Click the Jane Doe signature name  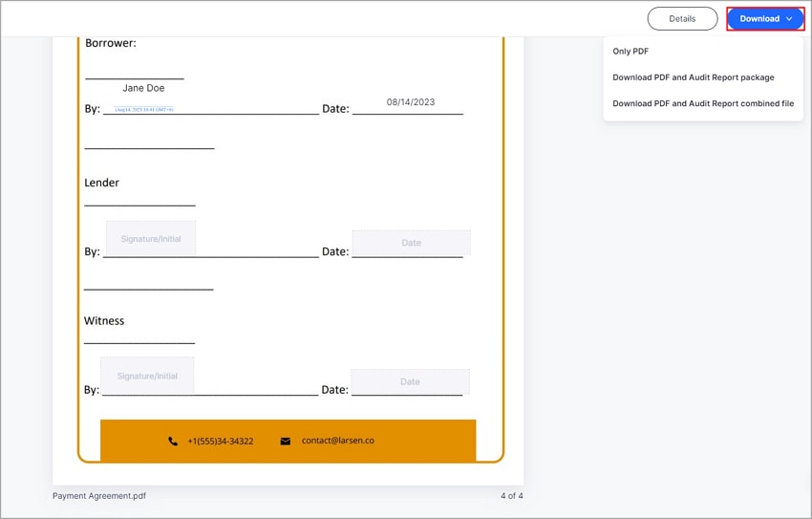[143, 88]
